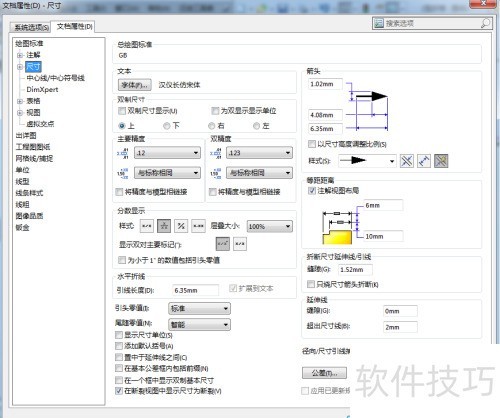This screenshot has height=418, width=500.
Task: Select fourth fraction style icon
Action: [199, 226]
